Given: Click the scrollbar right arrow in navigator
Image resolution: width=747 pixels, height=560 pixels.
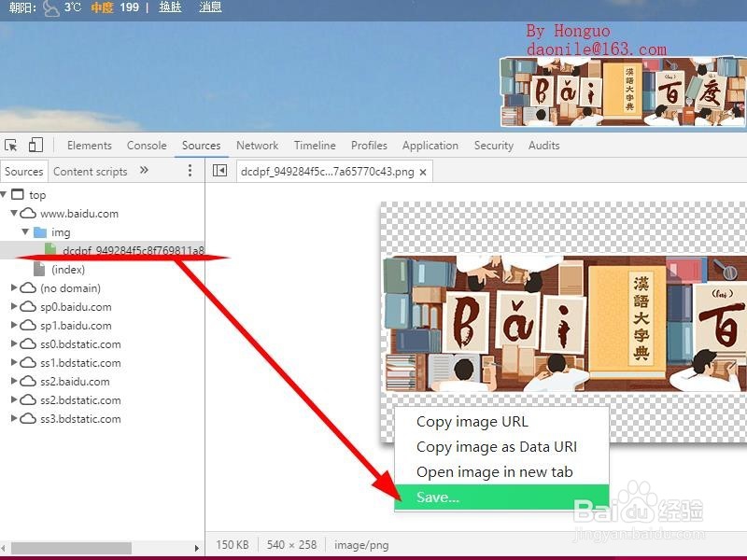Looking at the screenshot, I should point(197,548).
